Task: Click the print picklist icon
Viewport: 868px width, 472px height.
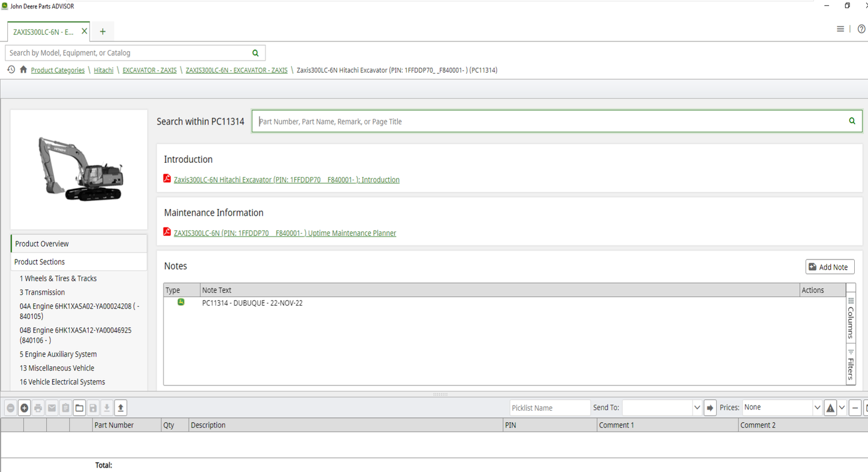Action: 38,408
